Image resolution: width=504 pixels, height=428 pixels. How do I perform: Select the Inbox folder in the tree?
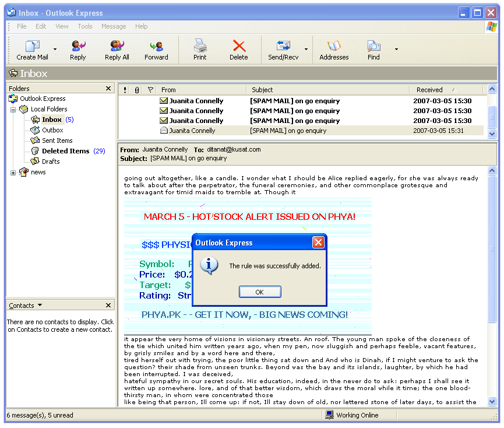coord(51,120)
